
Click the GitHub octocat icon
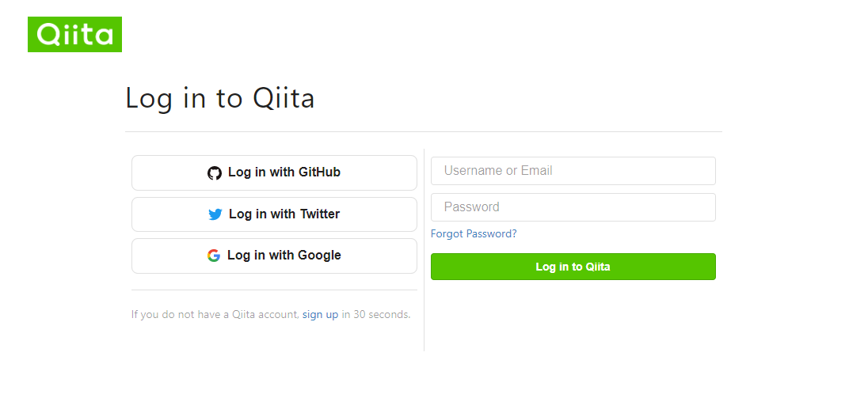[215, 172]
